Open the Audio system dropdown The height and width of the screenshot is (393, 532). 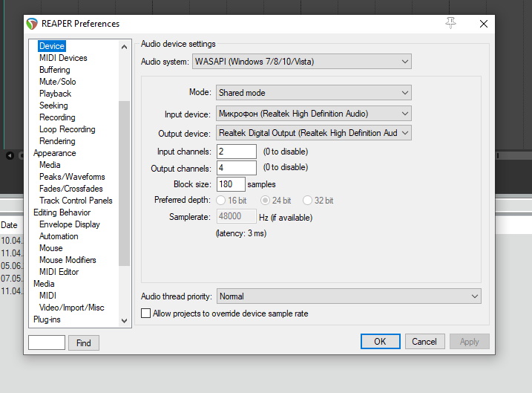(302, 62)
